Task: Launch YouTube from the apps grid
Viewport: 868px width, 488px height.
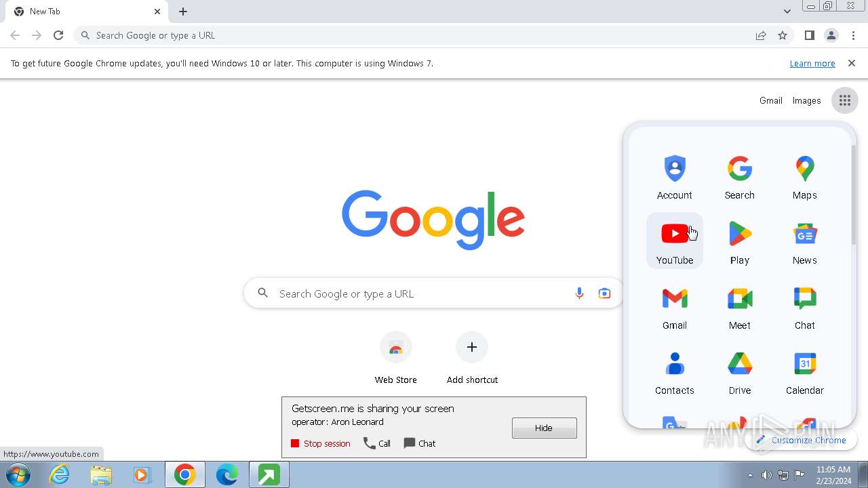Action: pyautogui.click(x=674, y=242)
